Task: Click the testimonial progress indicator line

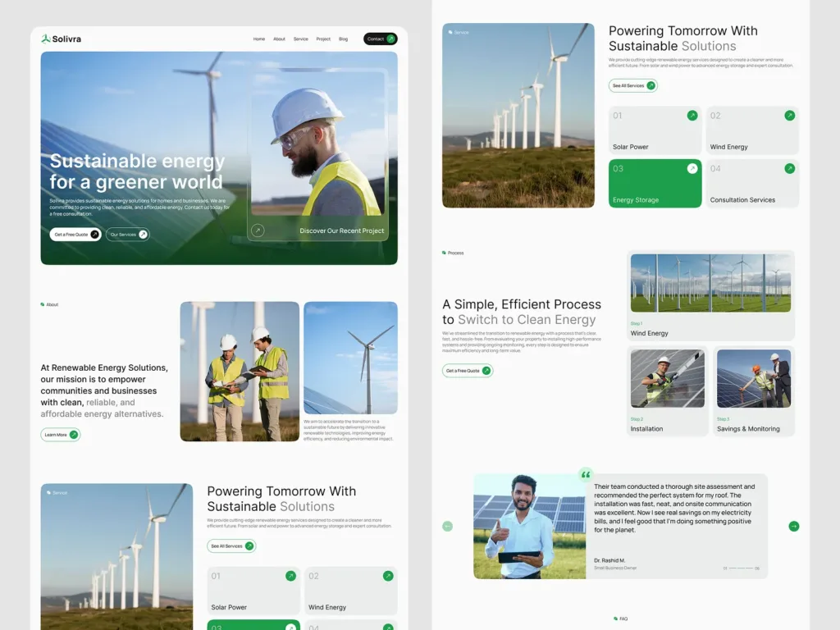Action: tap(742, 568)
